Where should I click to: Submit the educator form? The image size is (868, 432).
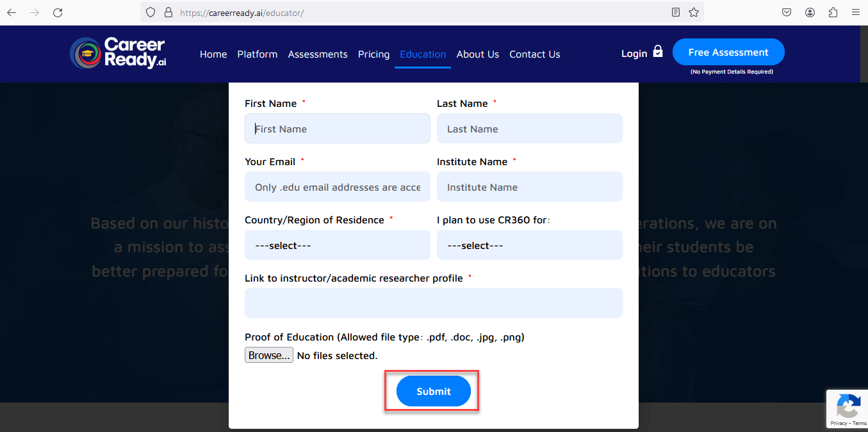[433, 390]
